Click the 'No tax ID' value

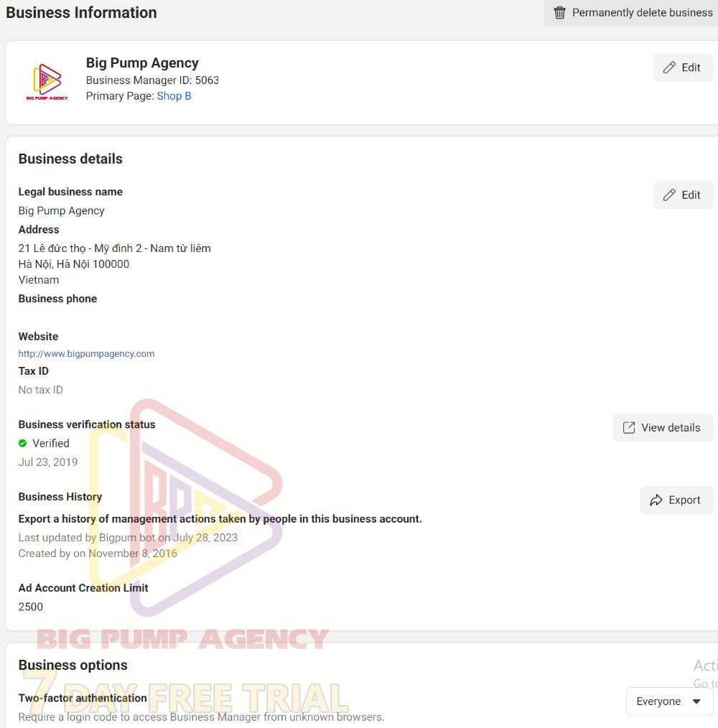click(x=40, y=390)
